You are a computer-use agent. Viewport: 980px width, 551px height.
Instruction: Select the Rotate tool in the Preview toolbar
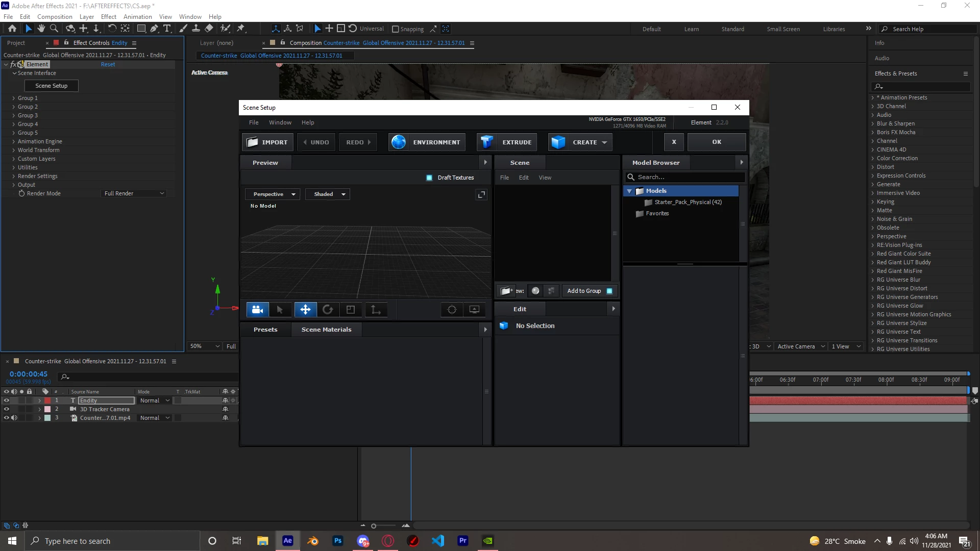tap(328, 310)
